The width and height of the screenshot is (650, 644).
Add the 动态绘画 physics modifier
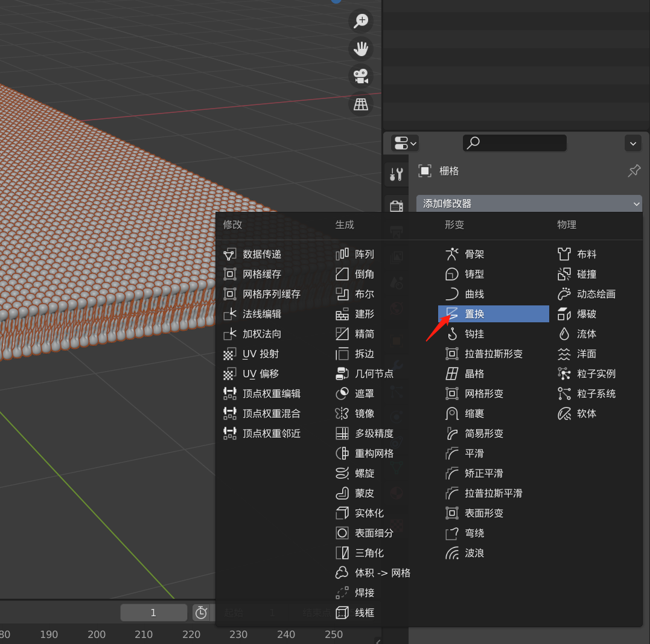[597, 294]
